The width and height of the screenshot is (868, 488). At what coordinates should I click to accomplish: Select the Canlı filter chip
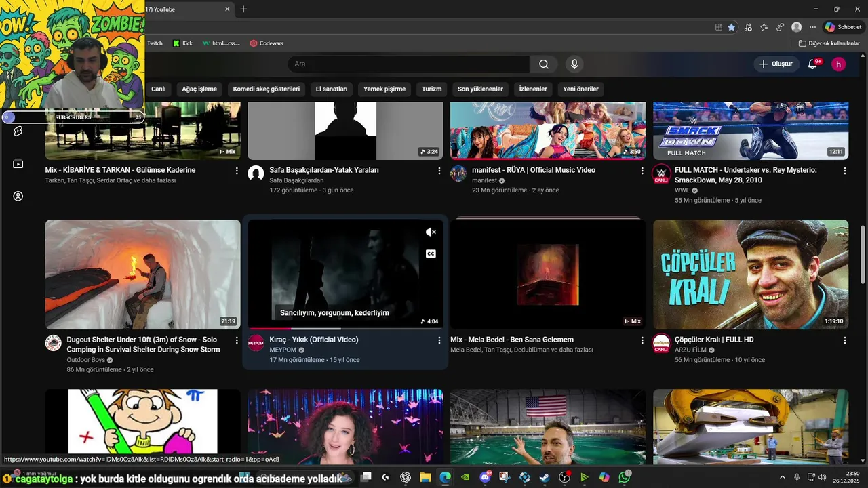click(x=158, y=89)
